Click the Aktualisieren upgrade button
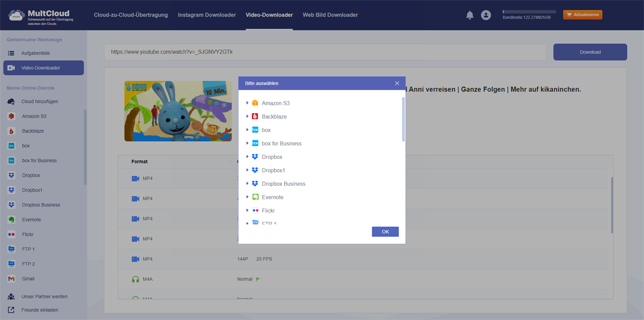644x320 pixels. (x=583, y=15)
